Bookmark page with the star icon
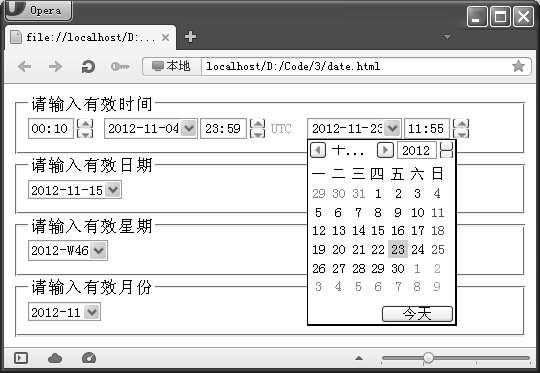Viewport: 540px width, 373px height. [x=518, y=66]
